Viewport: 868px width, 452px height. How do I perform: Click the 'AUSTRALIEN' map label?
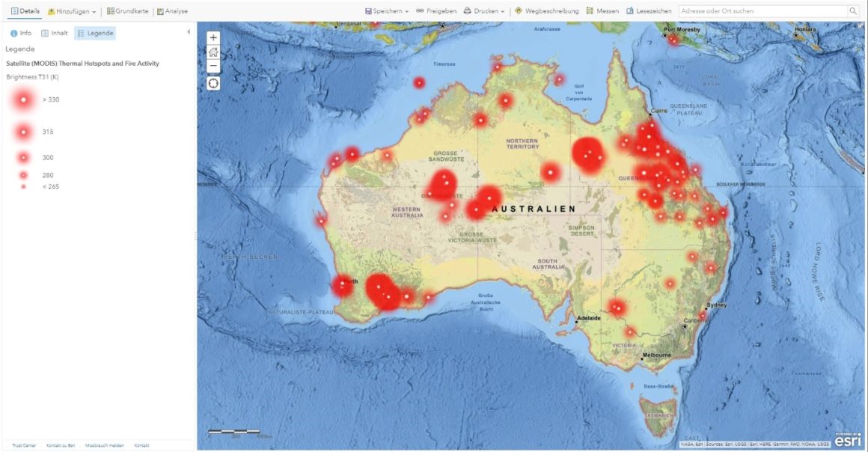coord(534,209)
